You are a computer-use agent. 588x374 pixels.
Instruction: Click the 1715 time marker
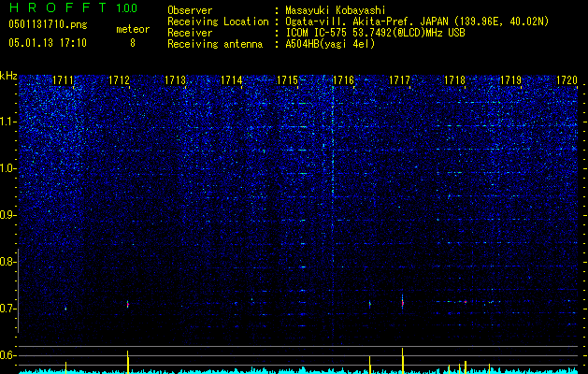click(287, 80)
